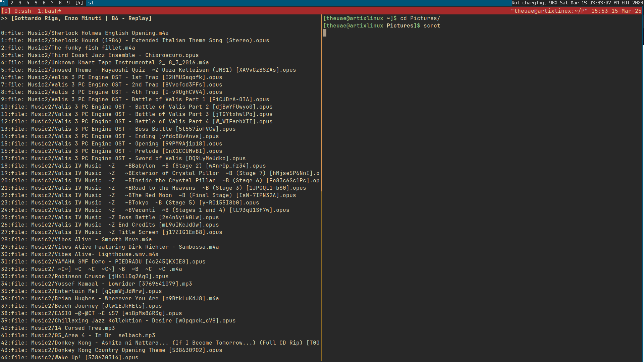Click entry Unused Theme Hayaoshi Quiz

point(149,70)
